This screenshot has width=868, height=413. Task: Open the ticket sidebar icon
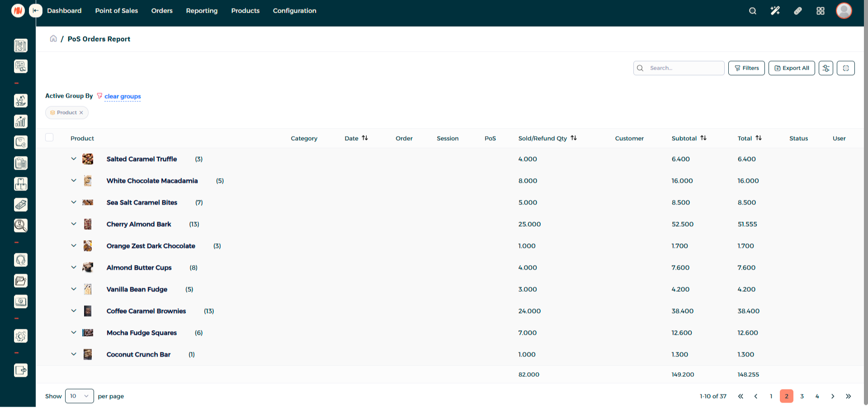pos(20,204)
